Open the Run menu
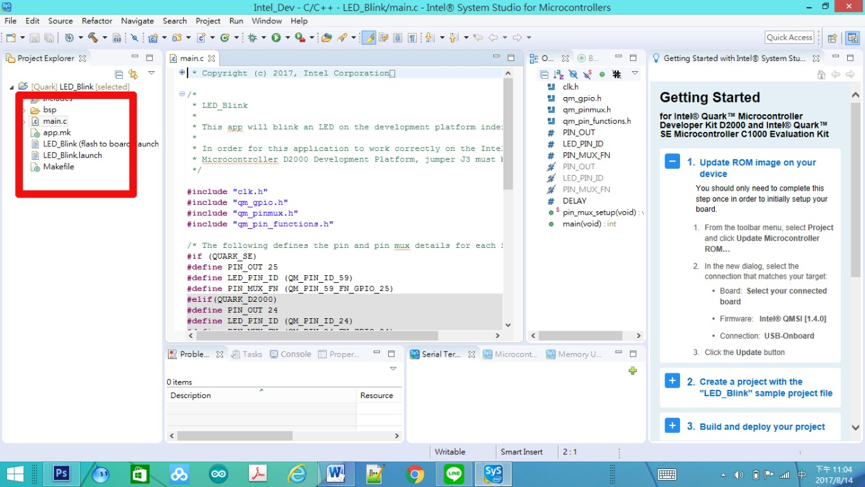The image size is (865, 487). point(236,21)
